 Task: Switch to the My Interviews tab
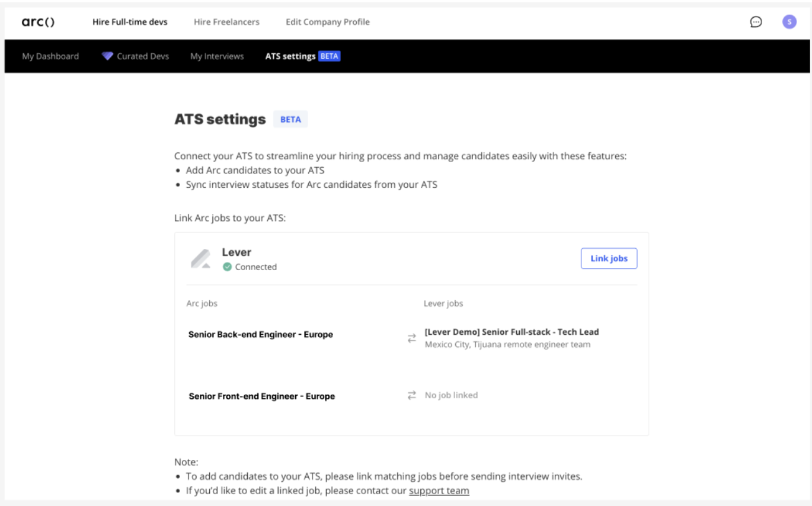[x=217, y=56]
